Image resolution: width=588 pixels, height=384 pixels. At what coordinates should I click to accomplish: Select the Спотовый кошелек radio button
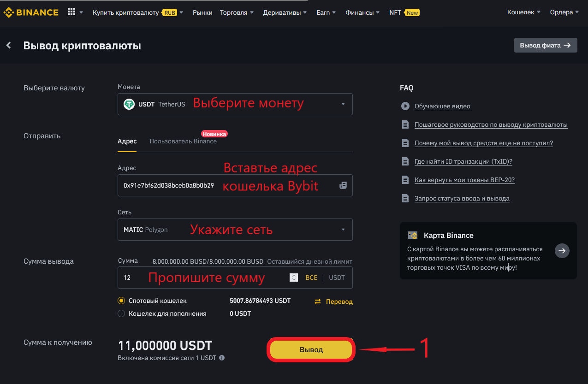[121, 301]
